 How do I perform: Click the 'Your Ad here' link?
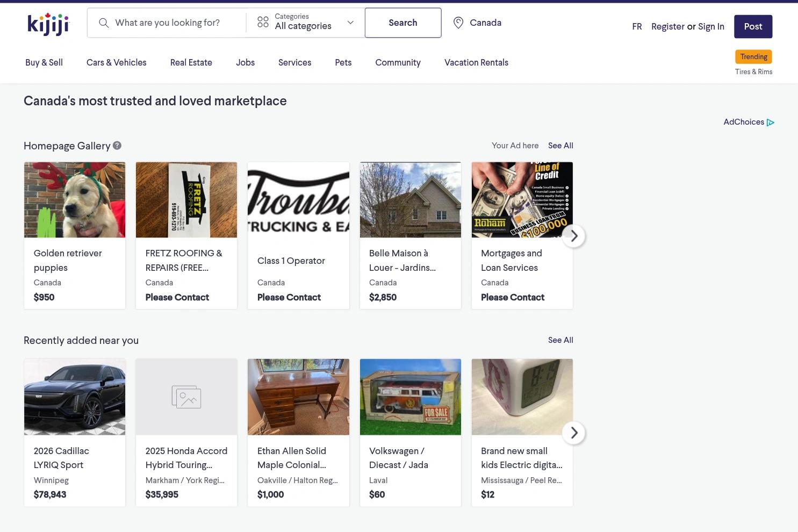[x=515, y=146]
